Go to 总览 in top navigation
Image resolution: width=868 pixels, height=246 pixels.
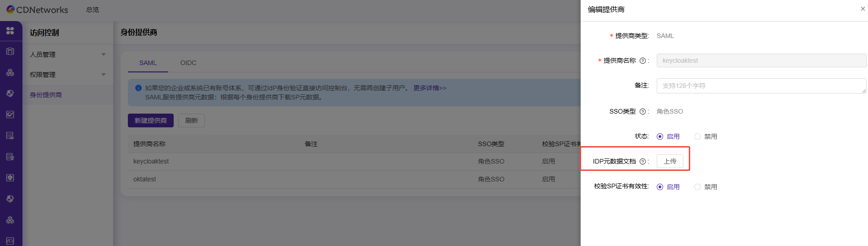(x=93, y=10)
